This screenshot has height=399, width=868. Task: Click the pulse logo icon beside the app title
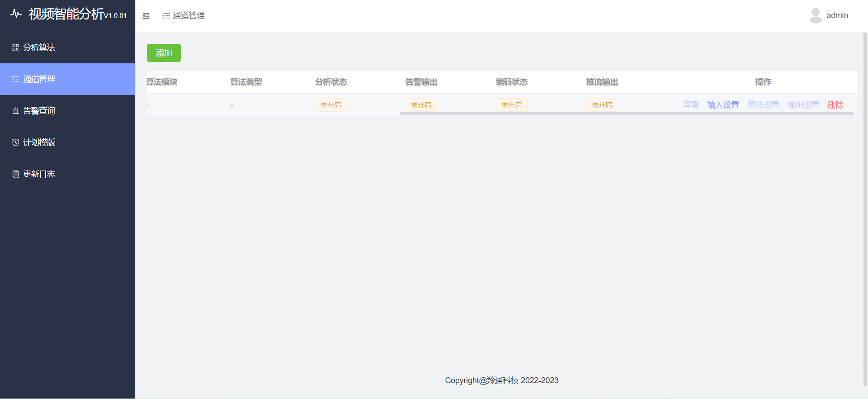(x=16, y=14)
